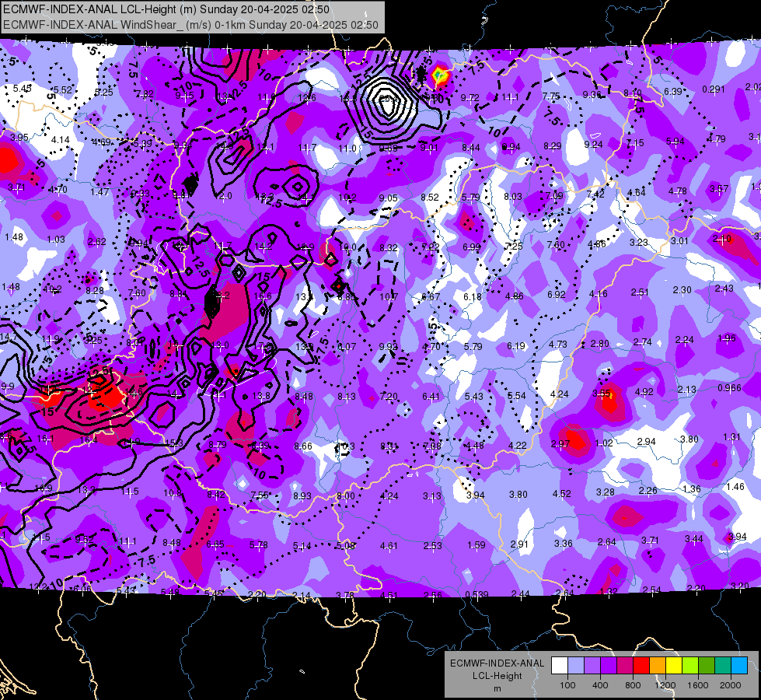Click the grid value 9.05
The height and width of the screenshot is (700, 761).
coord(388,198)
